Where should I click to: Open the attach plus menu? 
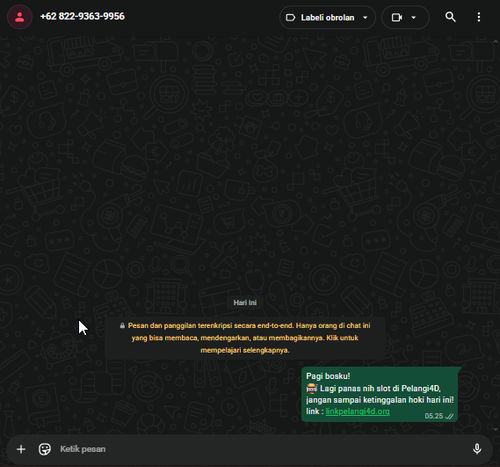21,449
